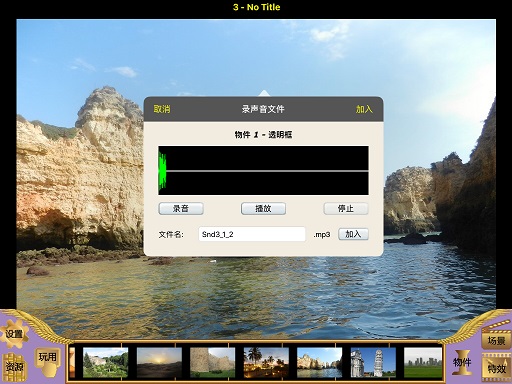Select the 玩用 play mode icon
The image size is (512, 384).
click(47, 357)
